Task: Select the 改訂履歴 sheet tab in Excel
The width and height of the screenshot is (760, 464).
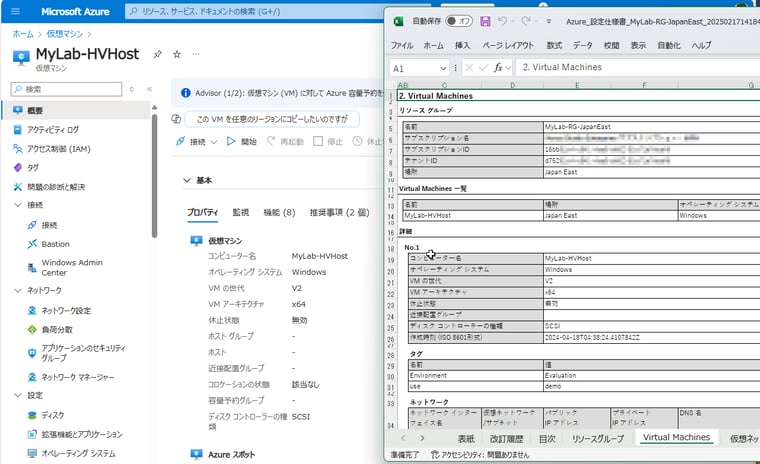Action: pyautogui.click(x=506, y=438)
